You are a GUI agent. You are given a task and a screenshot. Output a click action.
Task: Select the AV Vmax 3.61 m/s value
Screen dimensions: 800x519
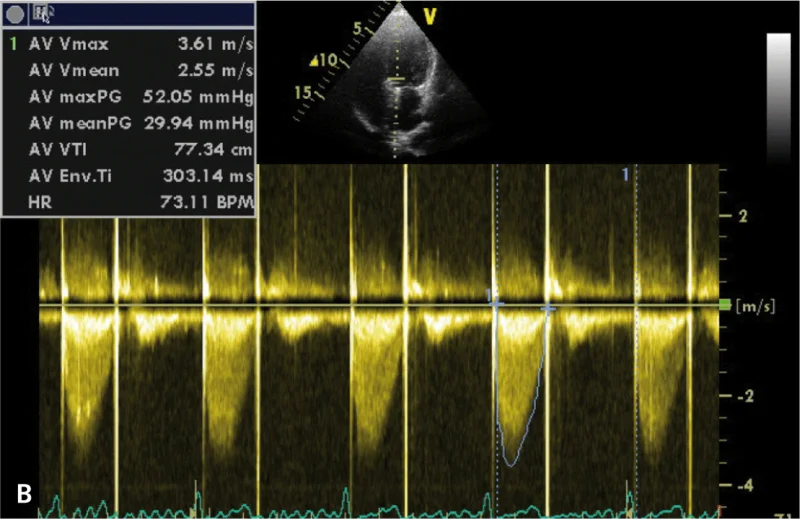click(215, 44)
